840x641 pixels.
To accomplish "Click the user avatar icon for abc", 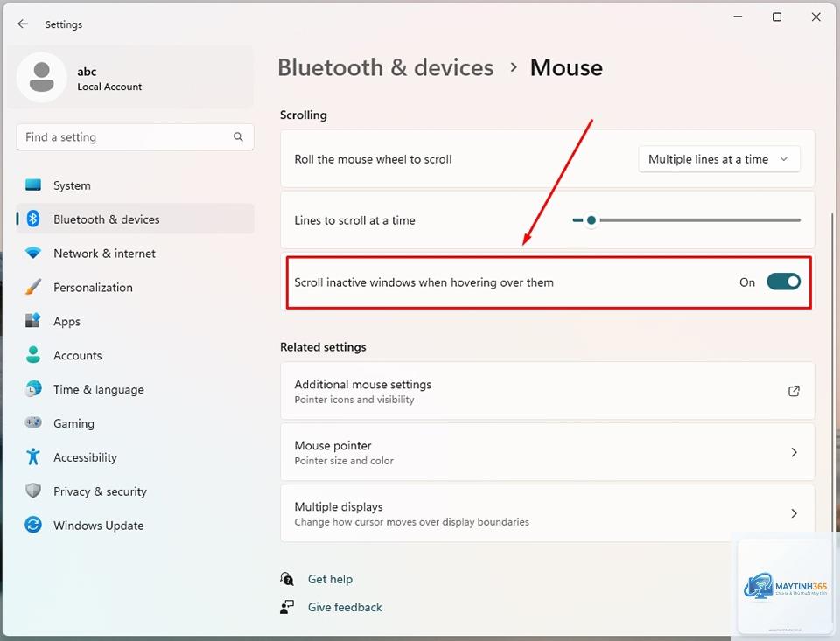I will [x=42, y=77].
